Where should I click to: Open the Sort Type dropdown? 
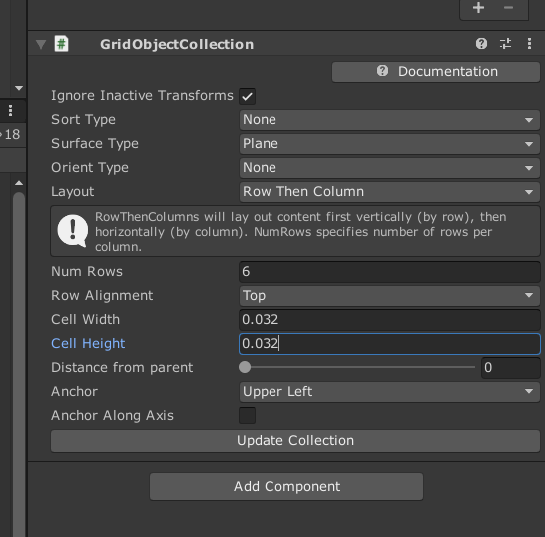coord(390,120)
